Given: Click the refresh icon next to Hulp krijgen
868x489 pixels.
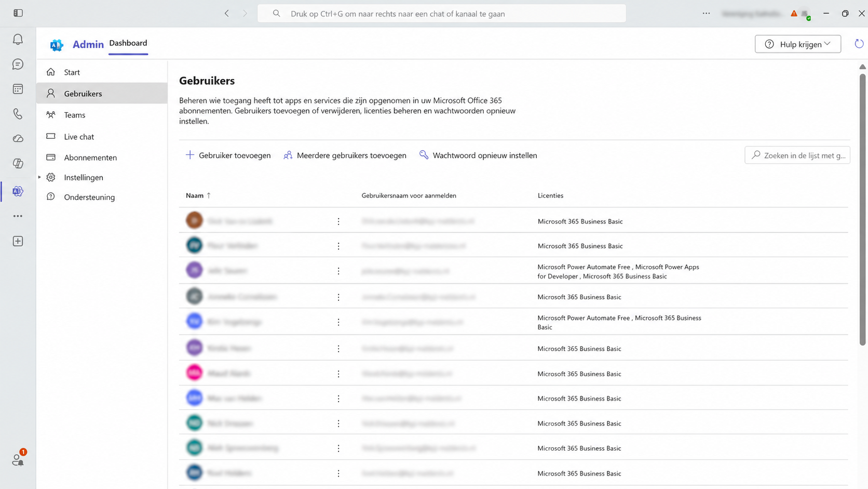Looking at the screenshot, I should 859,44.
